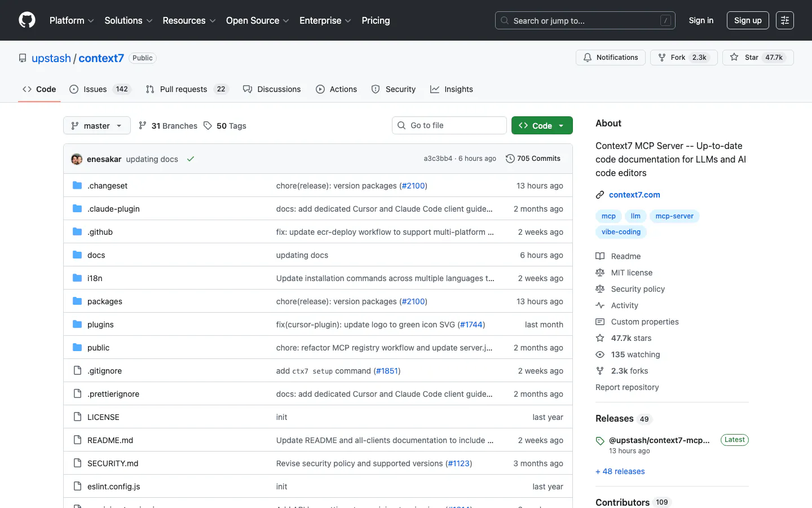Open the Issues tab
Image resolution: width=812 pixels, height=508 pixels.
100,89
